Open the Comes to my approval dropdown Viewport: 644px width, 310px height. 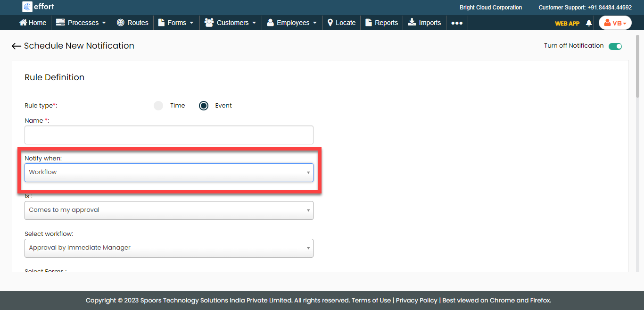click(x=169, y=210)
